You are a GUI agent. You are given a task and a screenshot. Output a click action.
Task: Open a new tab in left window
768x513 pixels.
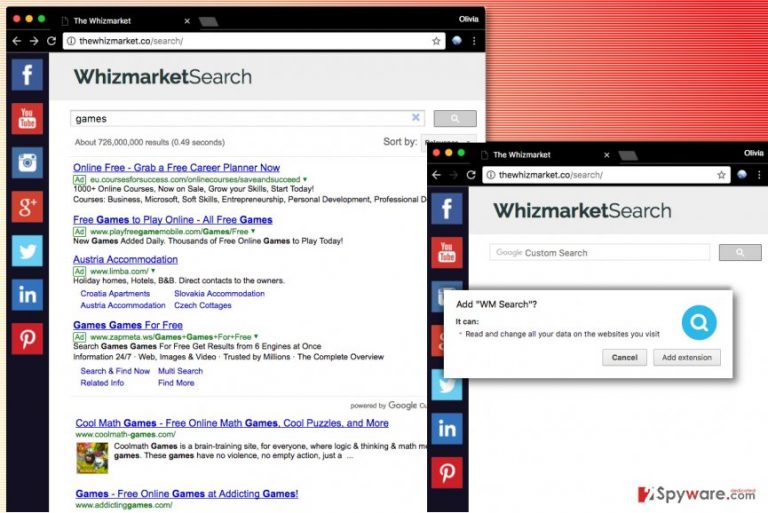point(209,22)
